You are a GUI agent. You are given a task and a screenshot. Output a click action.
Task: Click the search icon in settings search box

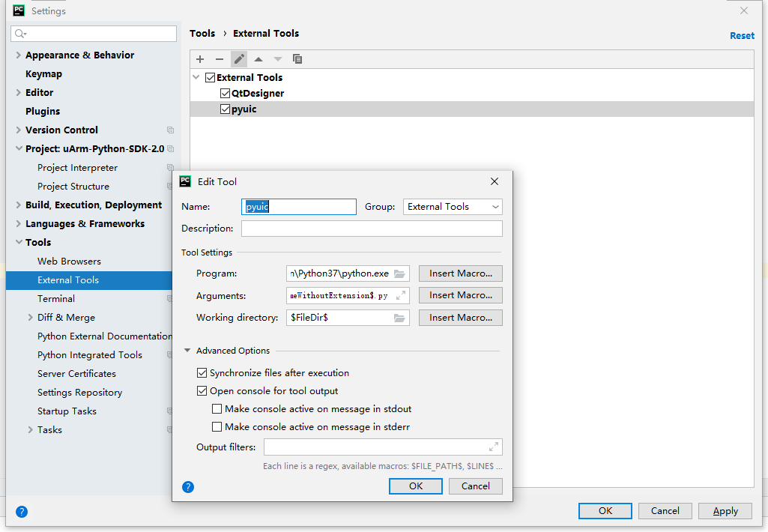pos(20,33)
